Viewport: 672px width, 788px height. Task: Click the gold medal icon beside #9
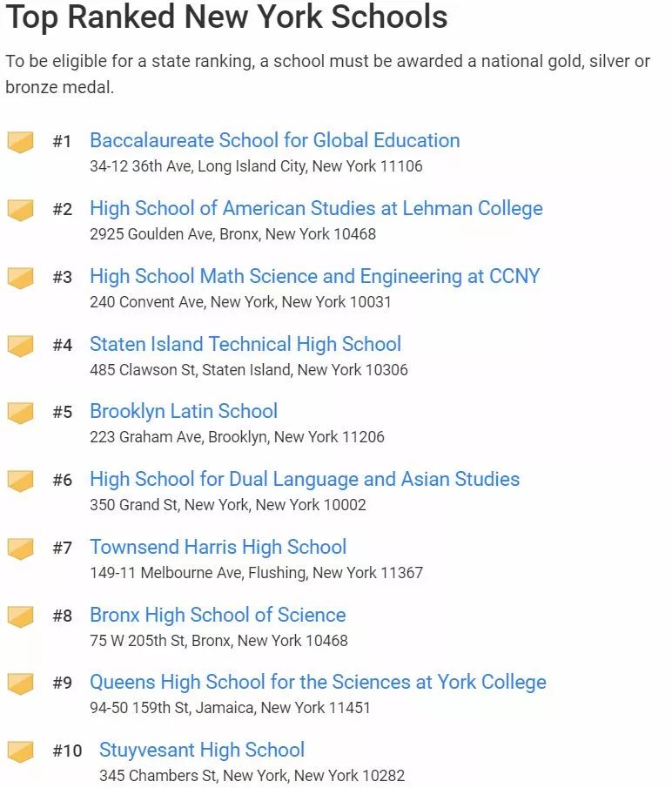click(x=21, y=684)
